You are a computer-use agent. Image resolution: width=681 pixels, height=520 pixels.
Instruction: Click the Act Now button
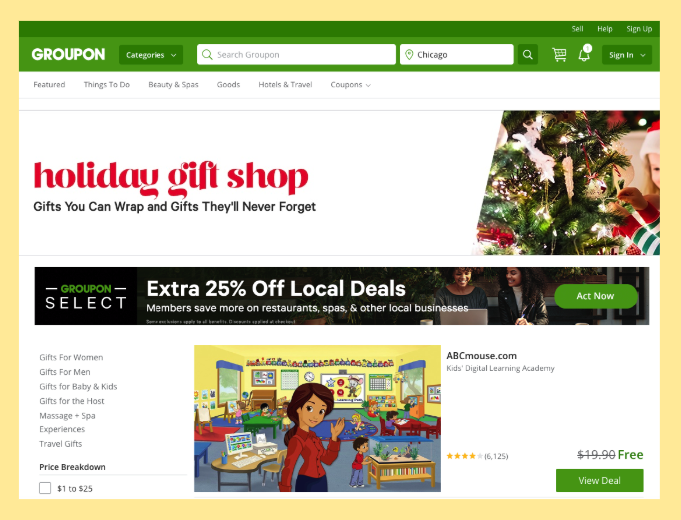click(595, 296)
